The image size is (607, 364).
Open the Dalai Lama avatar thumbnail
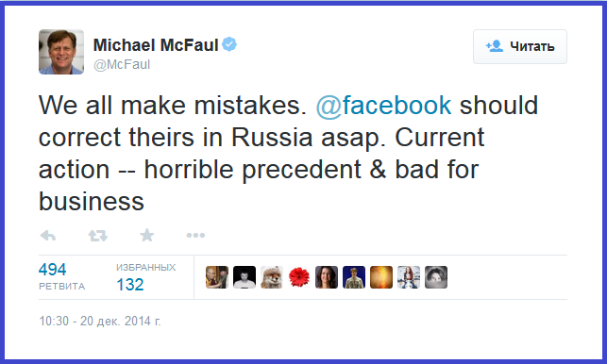coord(217,277)
